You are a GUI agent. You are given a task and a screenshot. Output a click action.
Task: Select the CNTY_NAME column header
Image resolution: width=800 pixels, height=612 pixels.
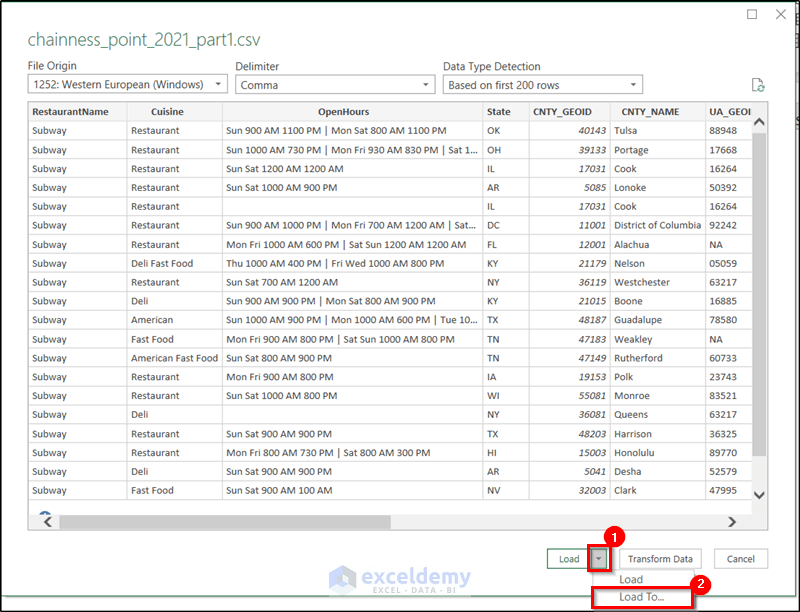(x=658, y=112)
